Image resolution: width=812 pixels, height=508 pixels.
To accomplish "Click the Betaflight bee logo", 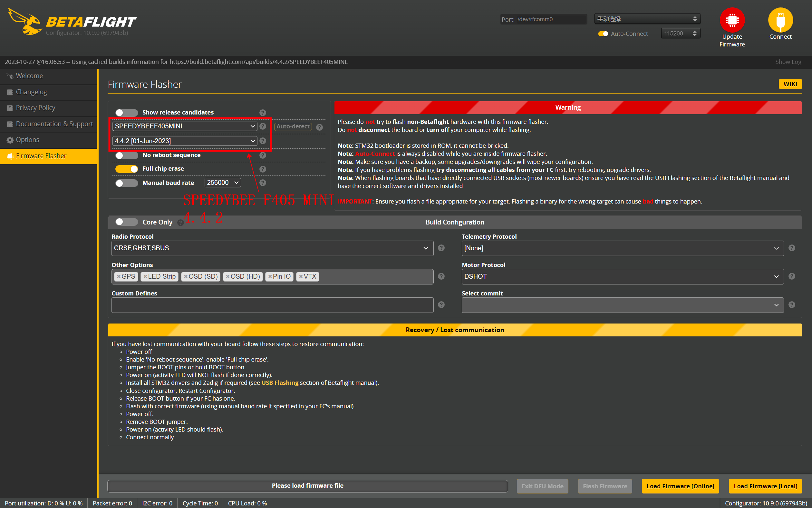I will [25, 22].
